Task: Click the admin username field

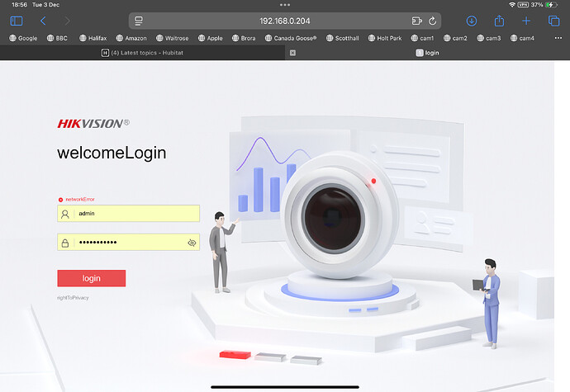Action: pos(132,213)
